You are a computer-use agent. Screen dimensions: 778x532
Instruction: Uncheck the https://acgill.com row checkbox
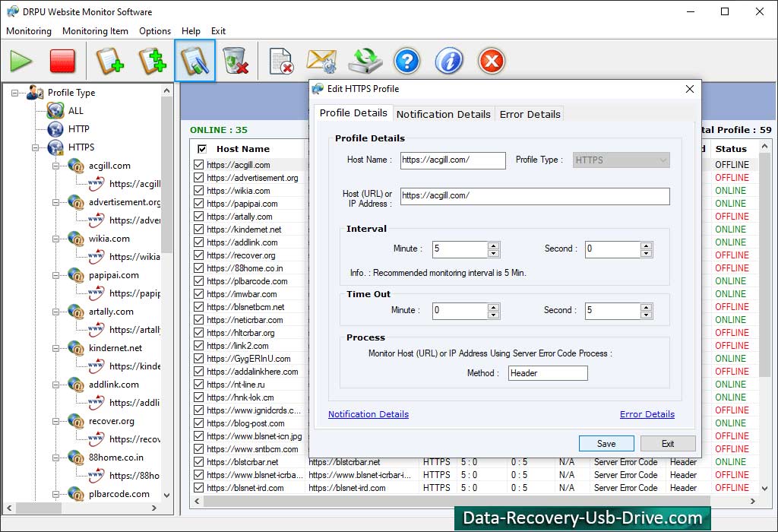pos(199,164)
